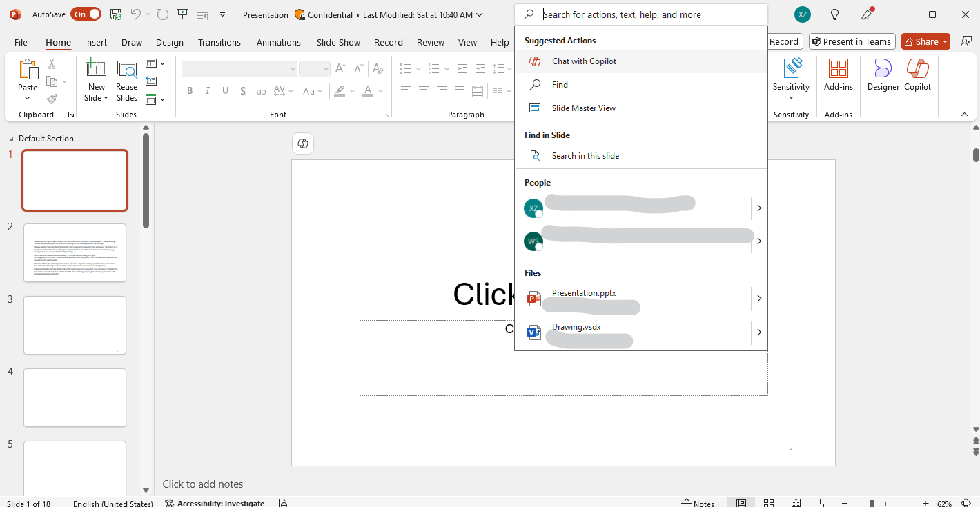980x507 pixels.
Task: Open the Transitions tab
Action: point(219,42)
